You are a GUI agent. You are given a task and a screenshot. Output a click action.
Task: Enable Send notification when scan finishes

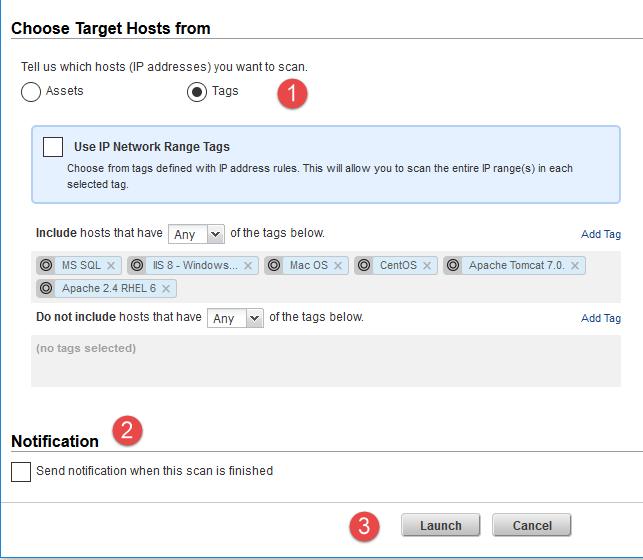tap(21, 471)
